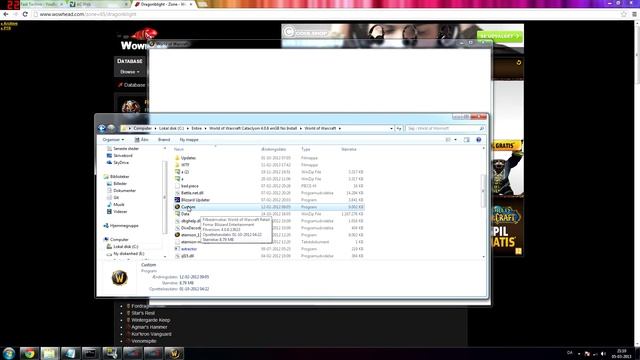Open the change view options dropdown
The height and width of the screenshot is (360, 640).
pos(456,140)
